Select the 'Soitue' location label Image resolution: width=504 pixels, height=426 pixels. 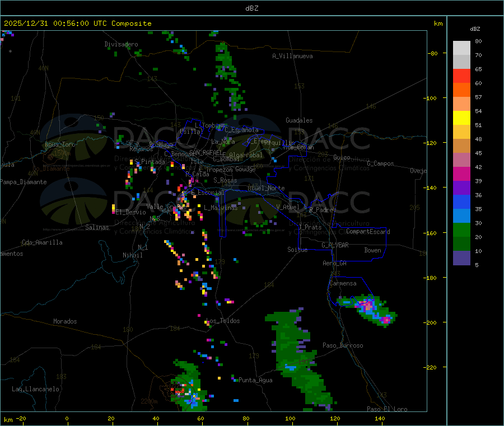(297, 250)
